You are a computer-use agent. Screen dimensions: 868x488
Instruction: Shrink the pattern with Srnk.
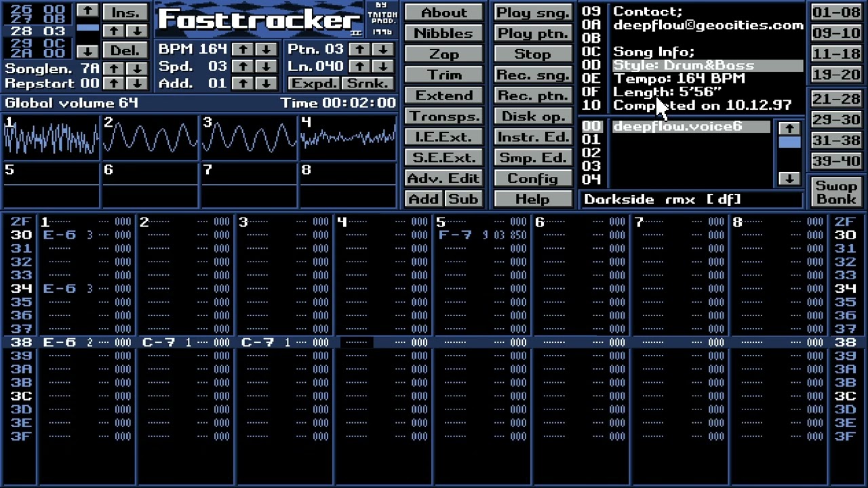(x=368, y=83)
